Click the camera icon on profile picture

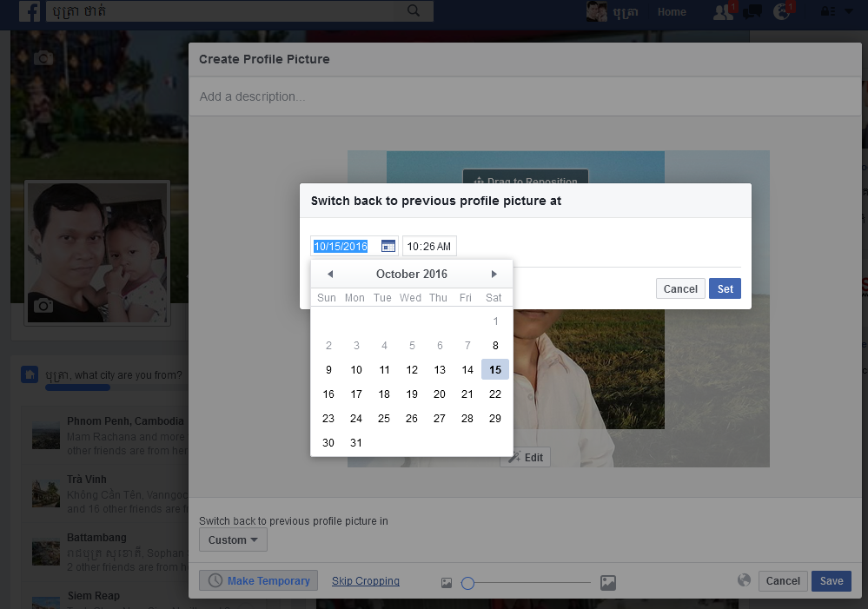(43, 305)
